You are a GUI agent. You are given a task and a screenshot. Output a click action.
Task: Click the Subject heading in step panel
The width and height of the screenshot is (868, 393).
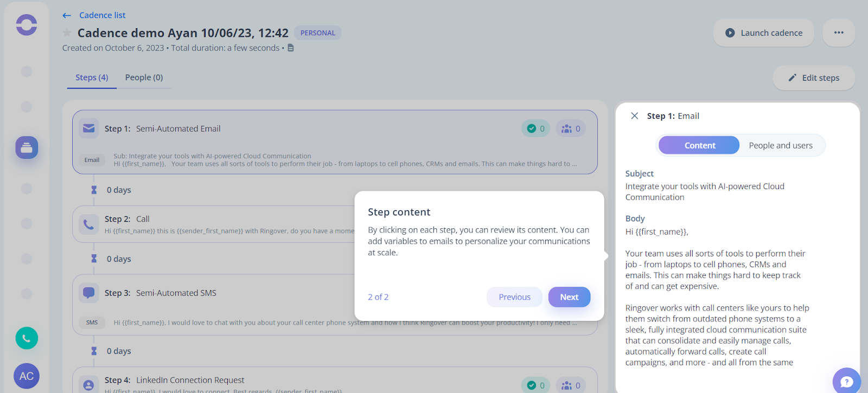(639, 173)
